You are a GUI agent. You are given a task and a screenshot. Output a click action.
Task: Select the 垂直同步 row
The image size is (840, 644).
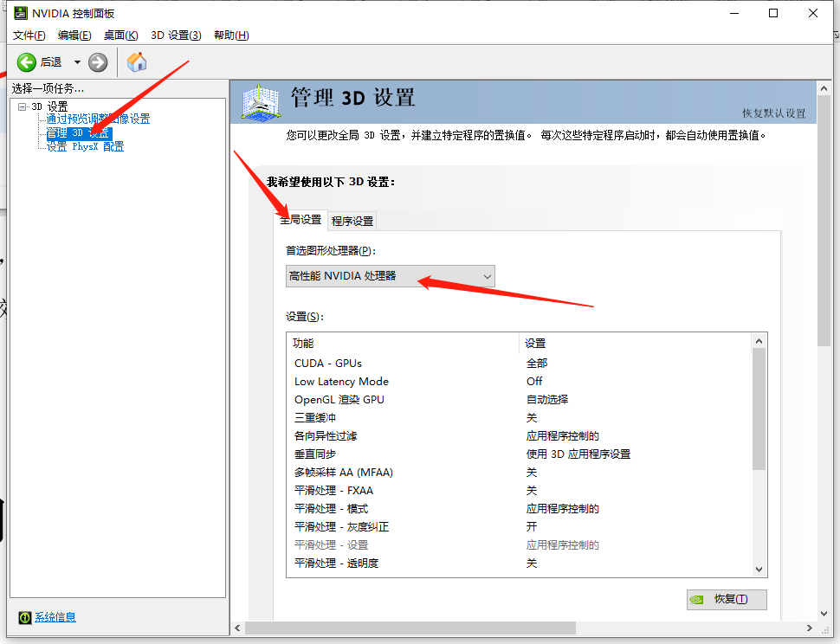519,454
